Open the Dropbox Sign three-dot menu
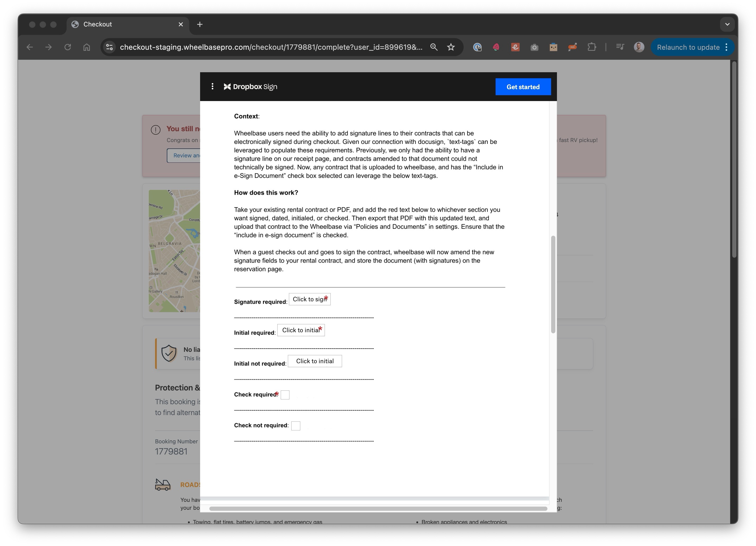This screenshot has height=546, width=756. click(x=212, y=87)
